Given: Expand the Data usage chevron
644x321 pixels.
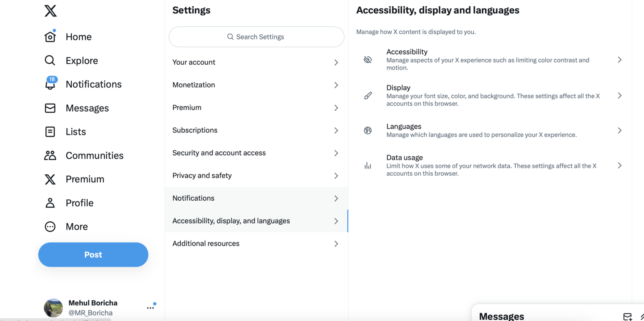Looking at the screenshot, I should pyautogui.click(x=619, y=166).
